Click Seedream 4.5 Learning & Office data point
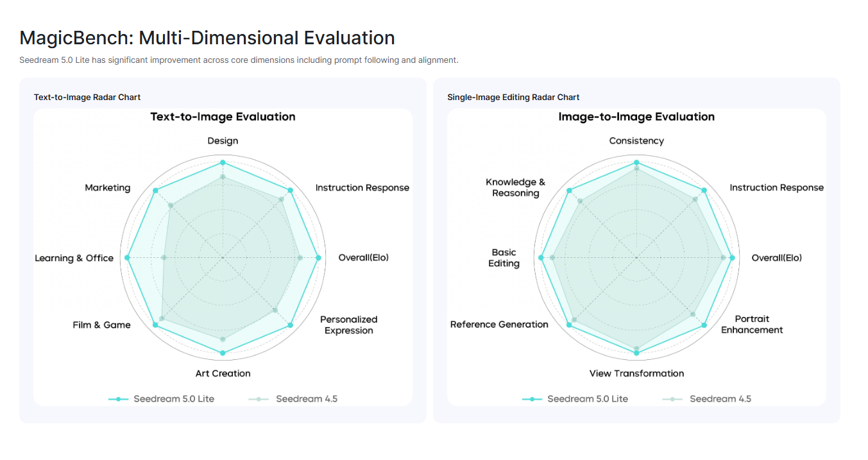 click(x=164, y=257)
